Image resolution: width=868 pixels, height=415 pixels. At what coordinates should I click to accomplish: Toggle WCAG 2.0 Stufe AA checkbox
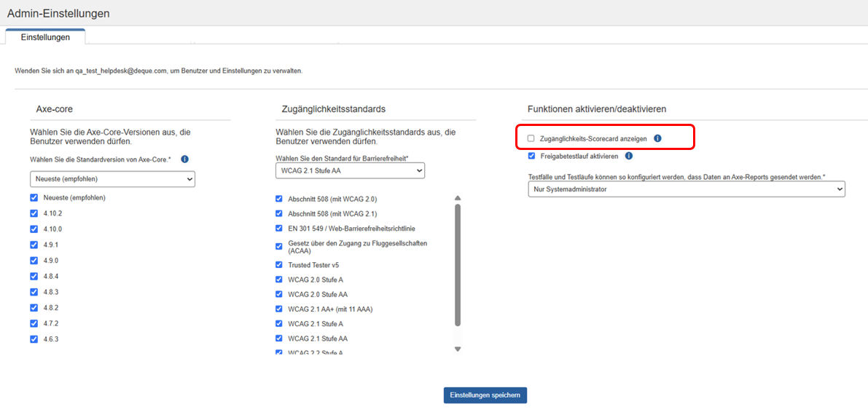point(279,294)
